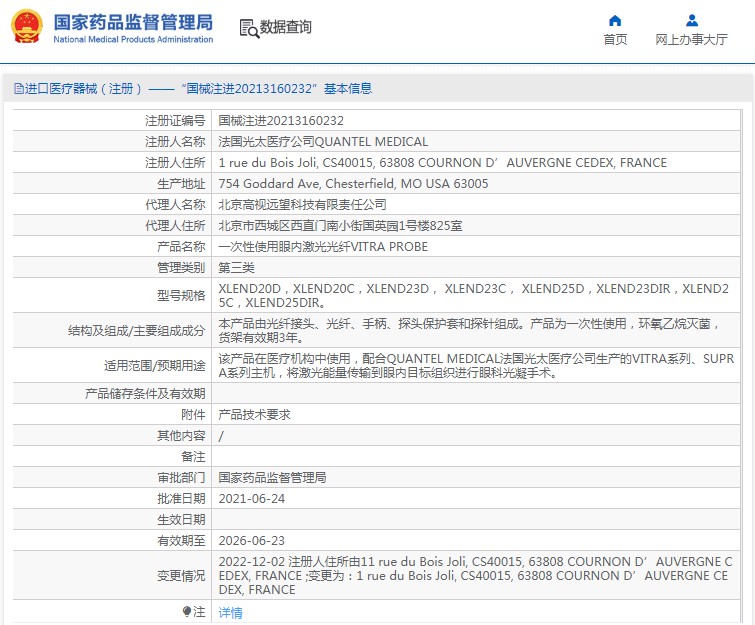The image size is (755, 625).
Task: Select the production address 754 Goddard Ave
Action: [x=353, y=183]
